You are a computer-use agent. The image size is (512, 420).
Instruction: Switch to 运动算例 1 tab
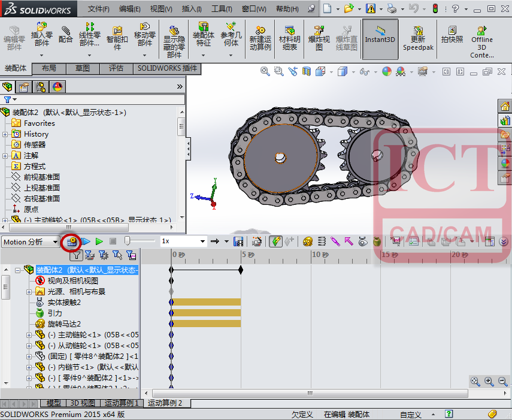[122, 403]
